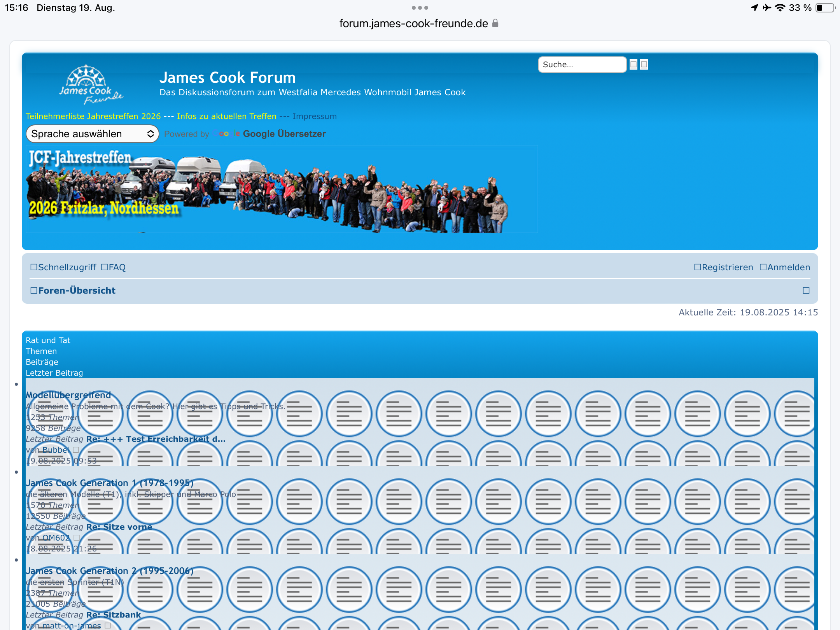The image size is (840, 630).
Task: Click into the 'Suche...' search field
Action: [582, 65]
